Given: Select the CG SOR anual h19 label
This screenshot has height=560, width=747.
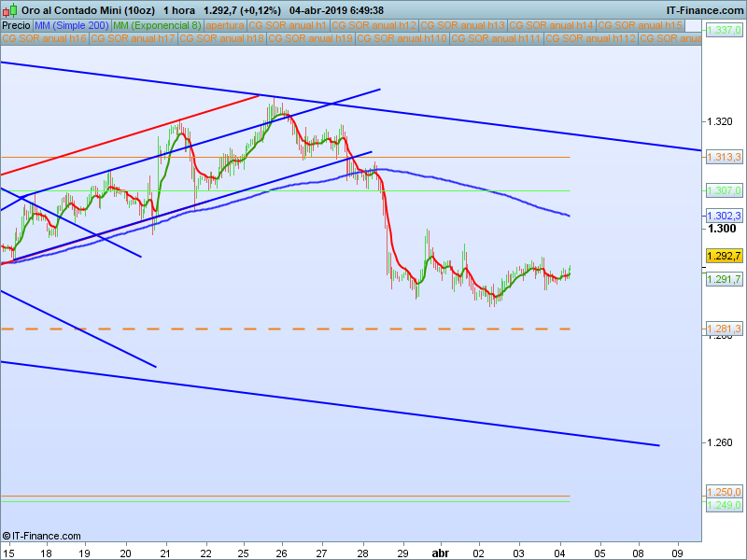Looking at the screenshot, I should pyautogui.click(x=311, y=38).
